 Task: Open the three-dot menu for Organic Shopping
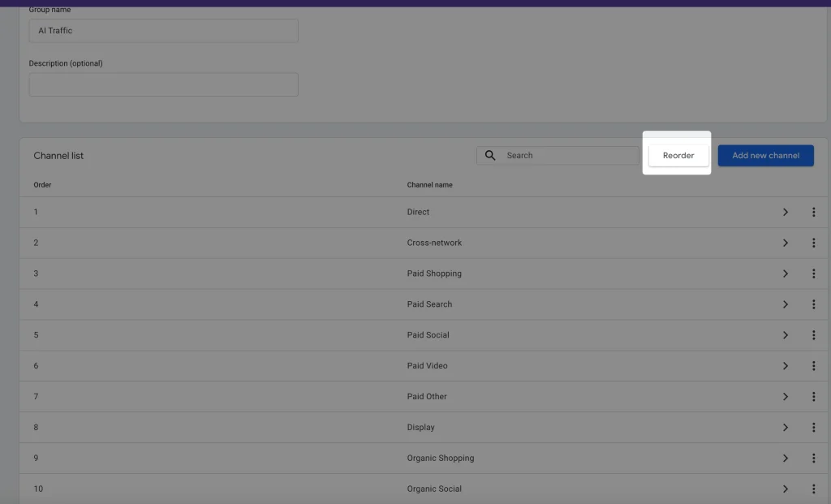tap(814, 458)
